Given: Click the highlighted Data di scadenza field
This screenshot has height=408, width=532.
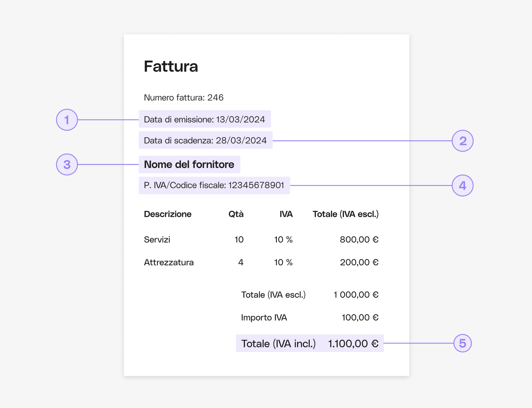Looking at the screenshot, I should [x=205, y=140].
